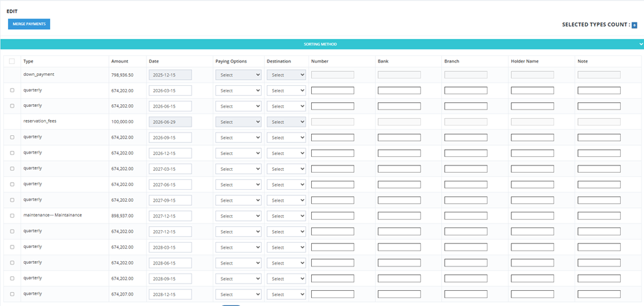Click the Branch field for 2027-06-15 row
644x306 pixels.
466,184
